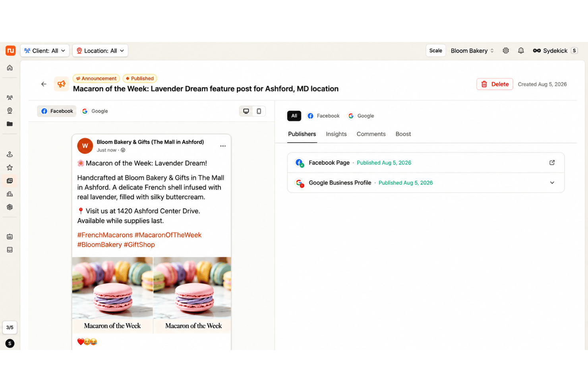The height and width of the screenshot is (392, 588).
Task: Click the post title heading text
Action: 206,89
